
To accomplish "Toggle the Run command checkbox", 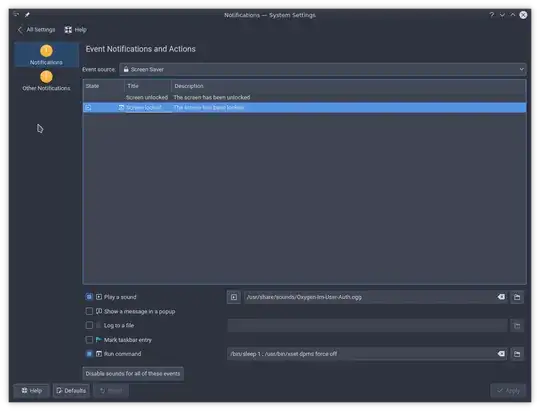I will (x=89, y=354).
